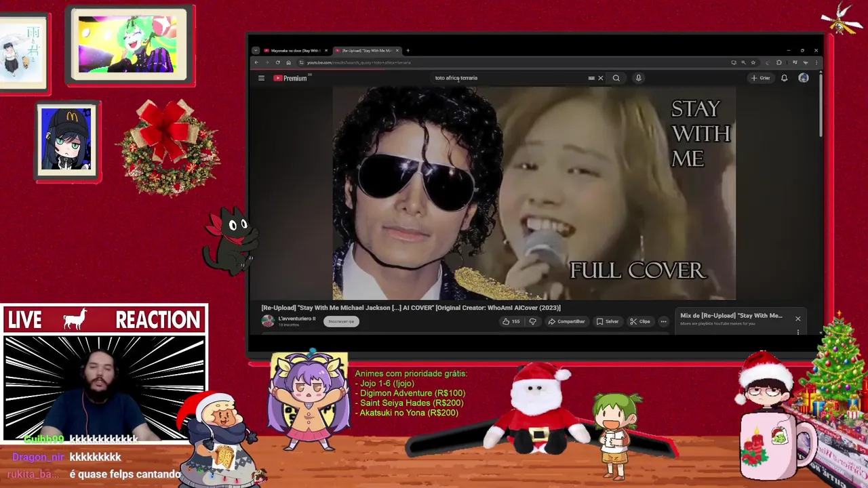This screenshot has width=868, height=488.
Task: Open the browser extensions puzzle icon
Action: coord(779,62)
